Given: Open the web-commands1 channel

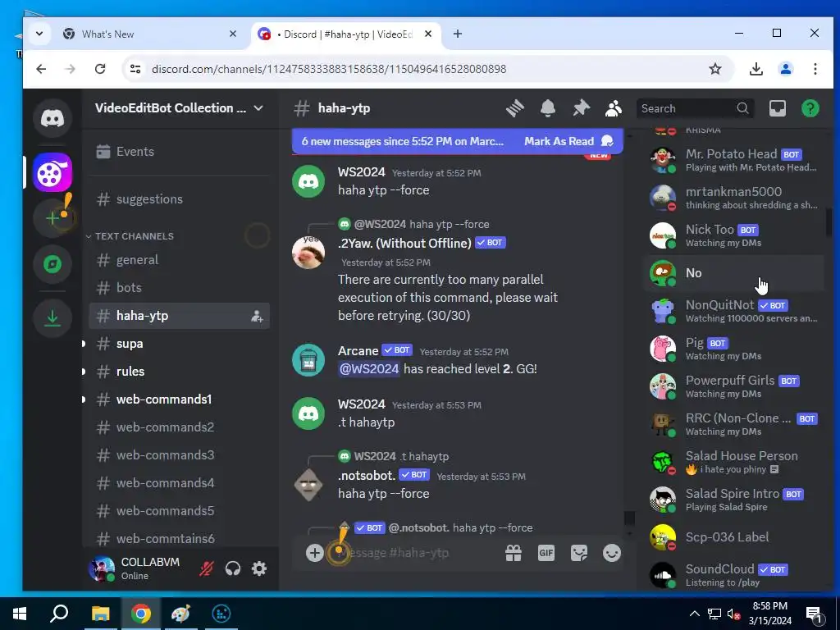Looking at the screenshot, I should [x=180, y=399].
